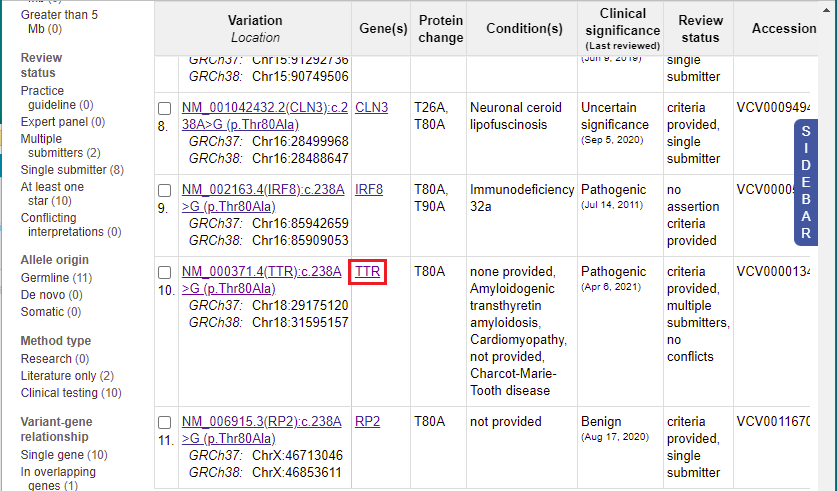Viewport: 837px width, 491px height.
Task: Open NM_000371.4(TTR):c.238A>G variation link
Action: pos(262,280)
